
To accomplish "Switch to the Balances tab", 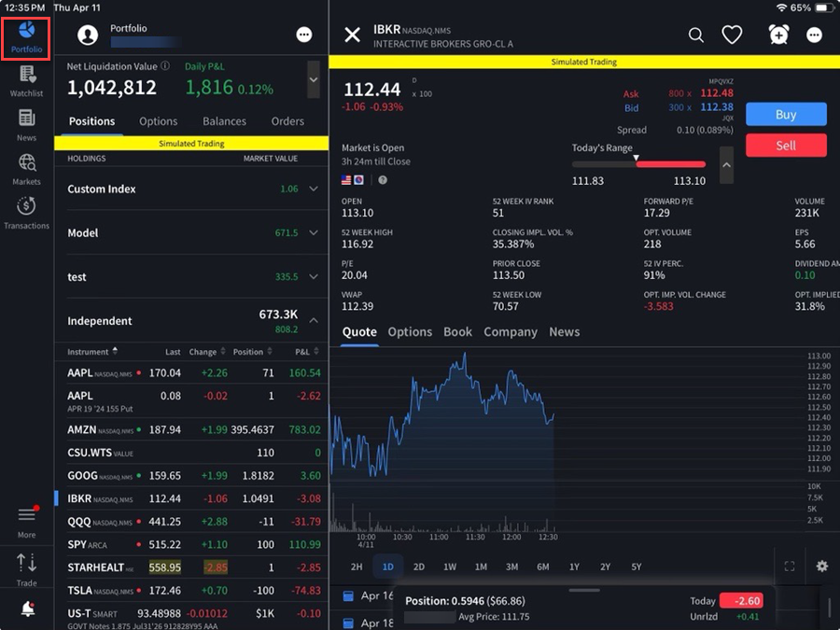I will coord(224,121).
